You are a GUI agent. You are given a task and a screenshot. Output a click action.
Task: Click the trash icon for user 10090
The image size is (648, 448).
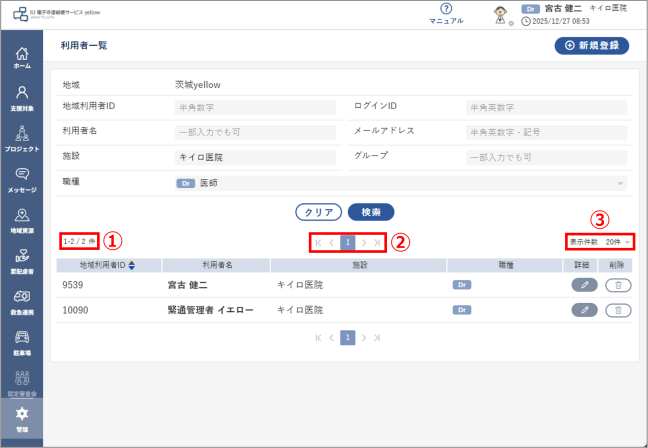618,310
